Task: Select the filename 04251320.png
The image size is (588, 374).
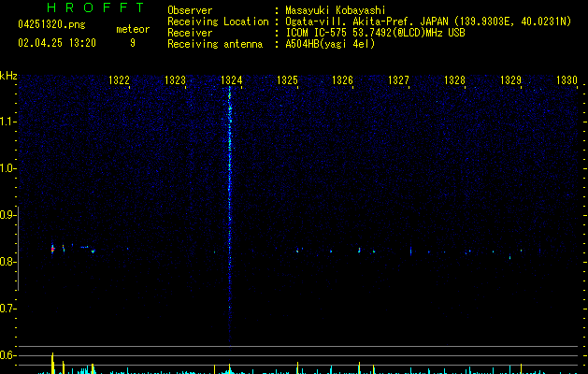Action: click(51, 25)
